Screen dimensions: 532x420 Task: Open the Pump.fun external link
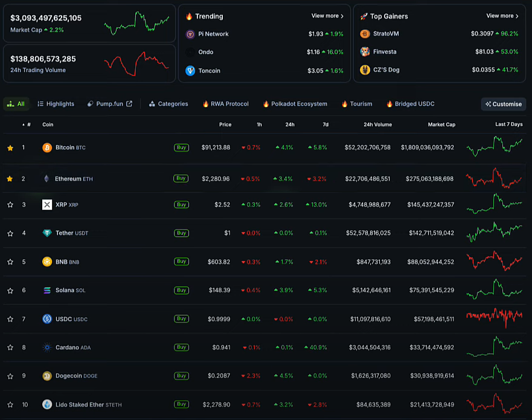[109, 104]
